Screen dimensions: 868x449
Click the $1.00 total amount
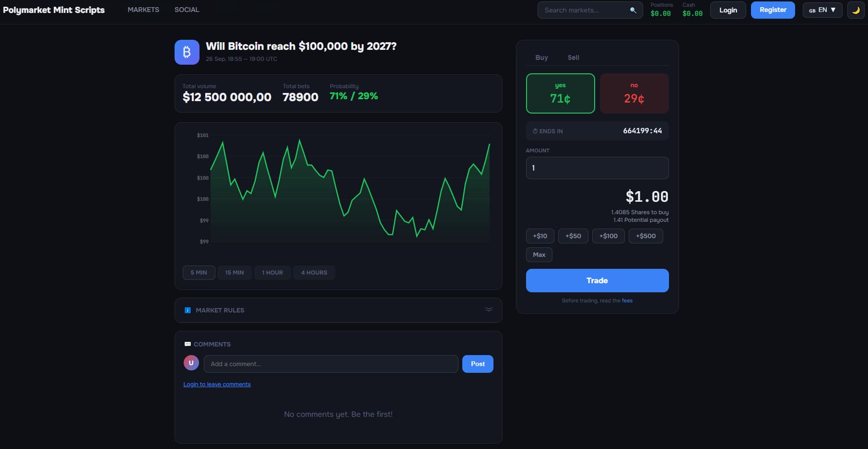[647, 196]
